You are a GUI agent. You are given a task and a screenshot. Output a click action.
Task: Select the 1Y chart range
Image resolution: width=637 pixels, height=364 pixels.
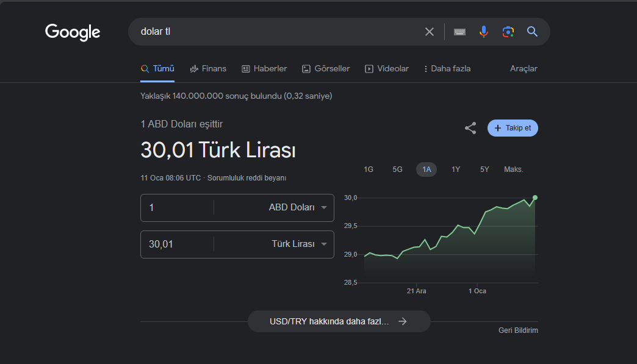tap(456, 170)
